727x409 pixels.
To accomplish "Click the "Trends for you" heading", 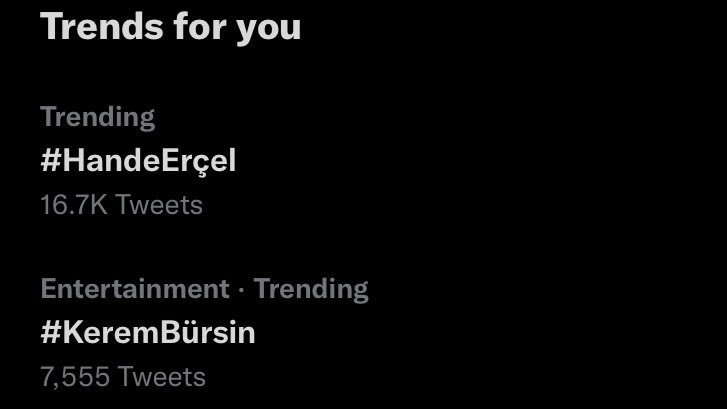I will pos(170,27).
